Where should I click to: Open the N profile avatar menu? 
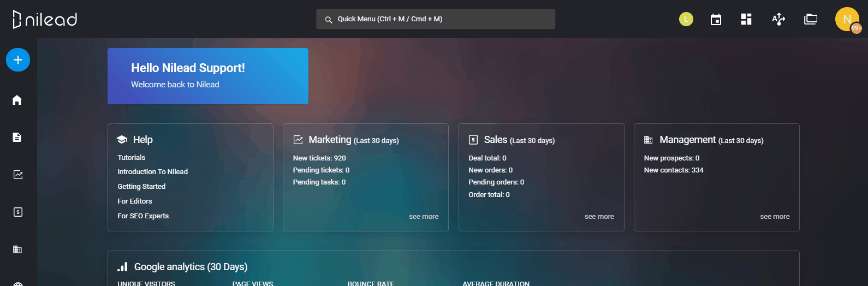click(847, 19)
